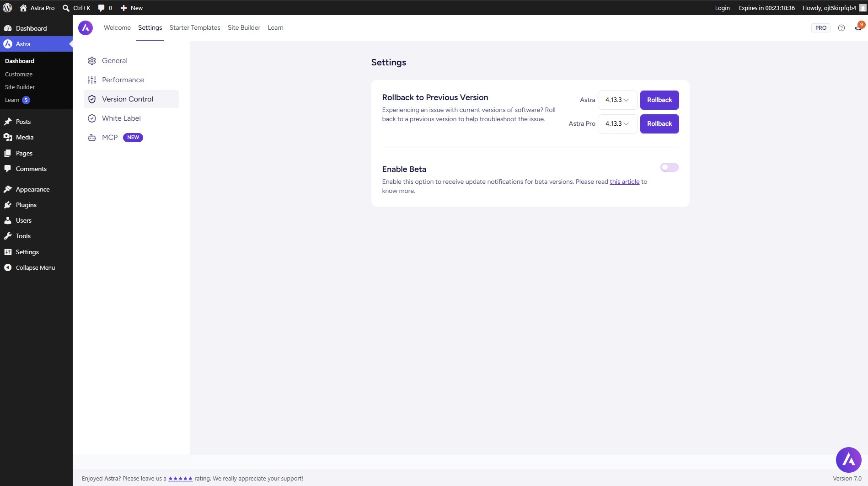Viewport: 868px width, 486px height.
Task: Open the Astra version dropdown
Action: 617,100
